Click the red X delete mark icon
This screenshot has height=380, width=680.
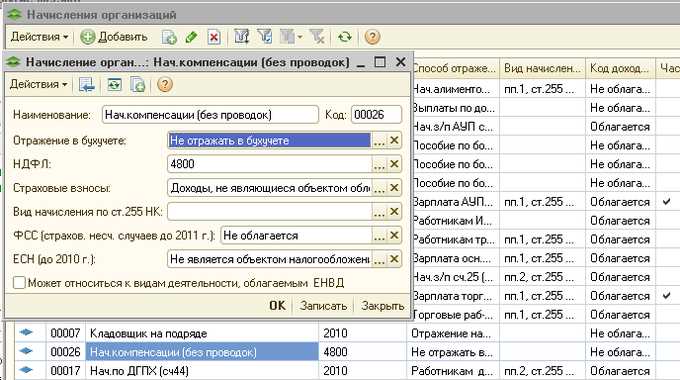(213, 37)
